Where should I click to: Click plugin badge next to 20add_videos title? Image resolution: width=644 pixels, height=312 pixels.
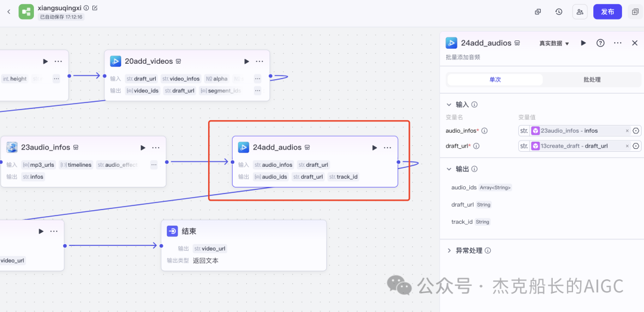click(179, 61)
